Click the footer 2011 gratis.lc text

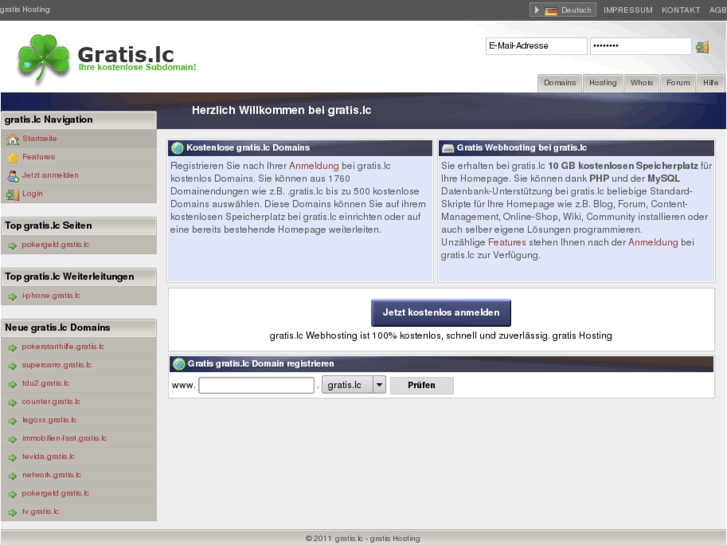(x=363, y=539)
